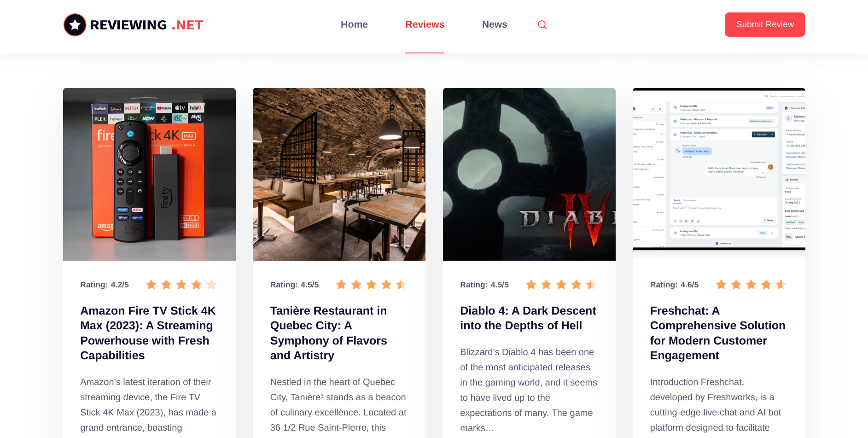This screenshot has height=438, width=868.
Task: Open the Home menu item
Action: click(x=354, y=24)
